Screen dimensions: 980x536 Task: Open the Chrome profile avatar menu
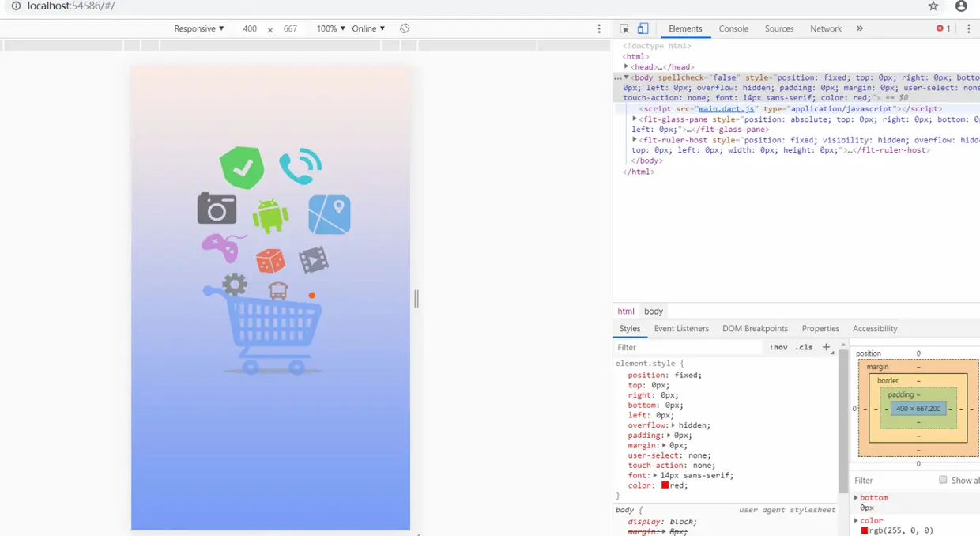[x=961, y=6]
